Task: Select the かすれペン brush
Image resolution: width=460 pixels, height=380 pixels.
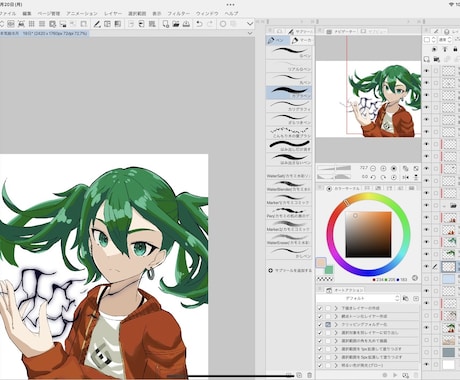Action: pyautogui.click(x=289, y=253)
